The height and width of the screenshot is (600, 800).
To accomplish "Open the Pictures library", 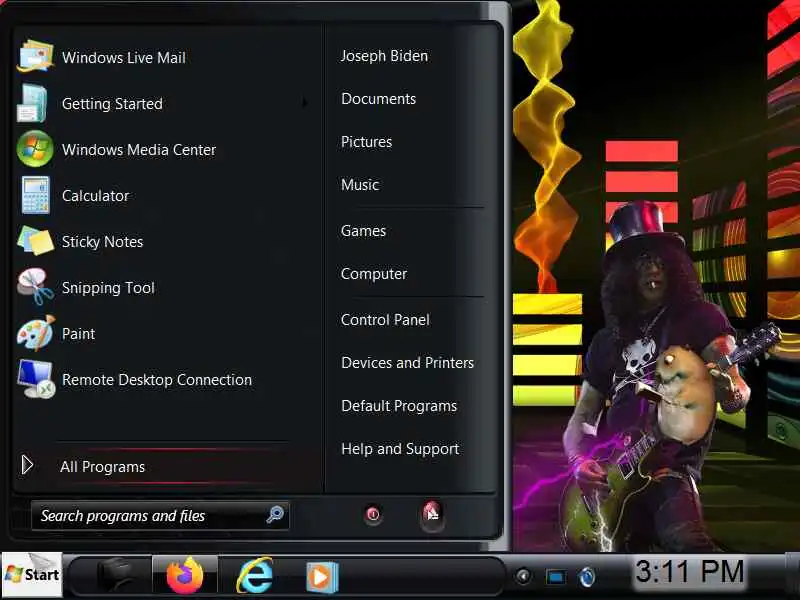I will click(366, 142).
